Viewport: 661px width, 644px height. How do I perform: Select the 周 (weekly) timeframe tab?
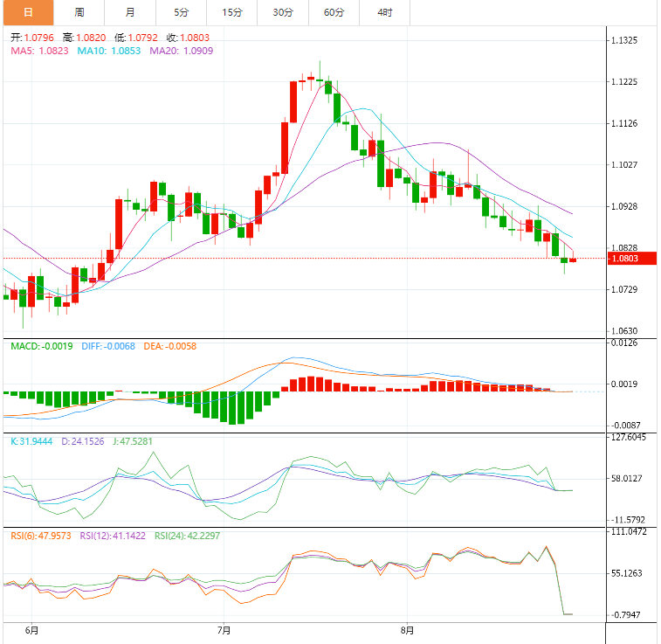point(79,12)
